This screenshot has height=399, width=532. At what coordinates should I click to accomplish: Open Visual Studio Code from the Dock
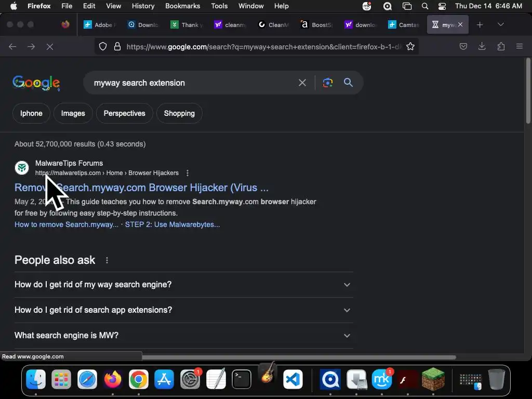(293, 379)
